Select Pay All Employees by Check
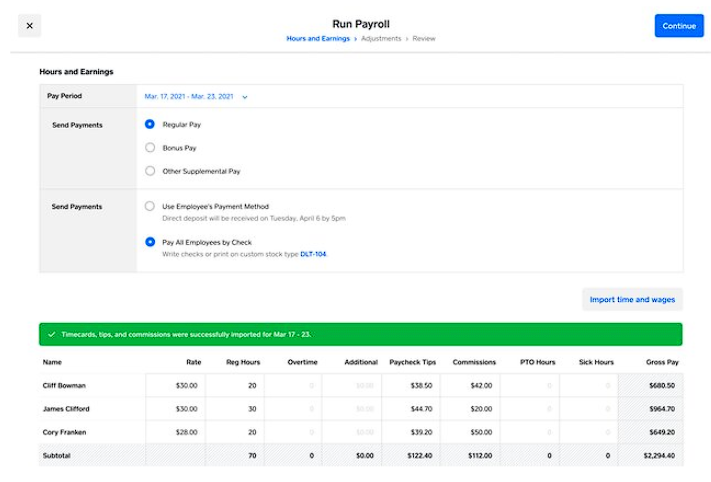Screen dimensions: 711x482 tap(150, 241)
